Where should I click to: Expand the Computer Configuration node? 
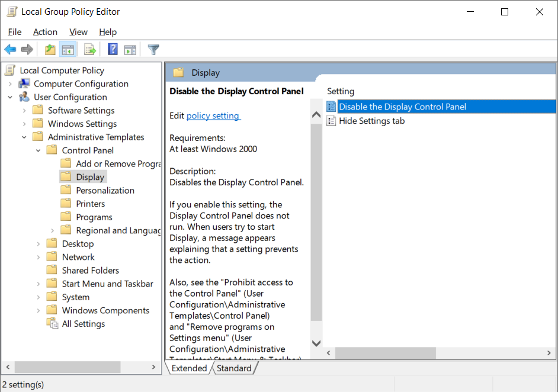[x=10, y=84]
